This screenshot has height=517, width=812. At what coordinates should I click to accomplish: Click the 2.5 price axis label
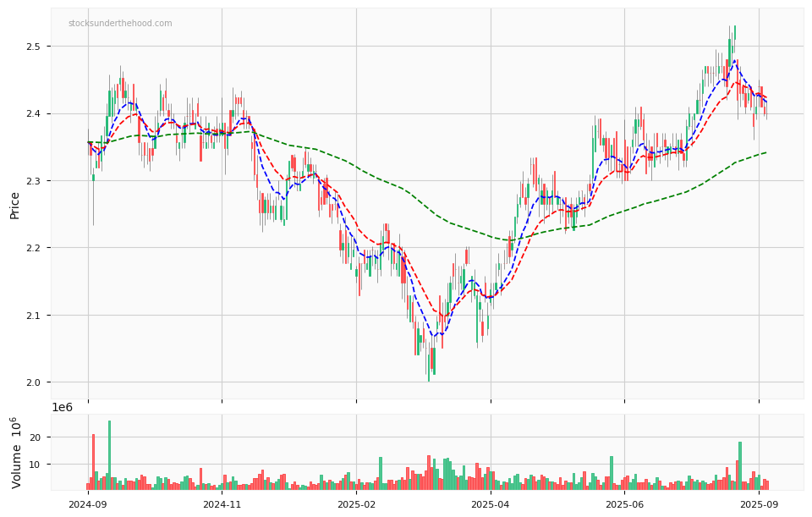pyautogui.click(x=31, y=47)
